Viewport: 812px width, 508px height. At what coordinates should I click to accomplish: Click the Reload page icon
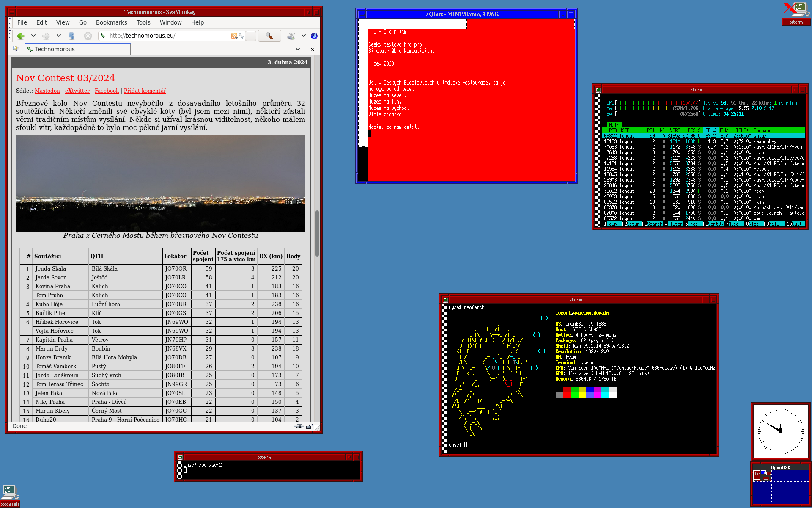(71, 36)
